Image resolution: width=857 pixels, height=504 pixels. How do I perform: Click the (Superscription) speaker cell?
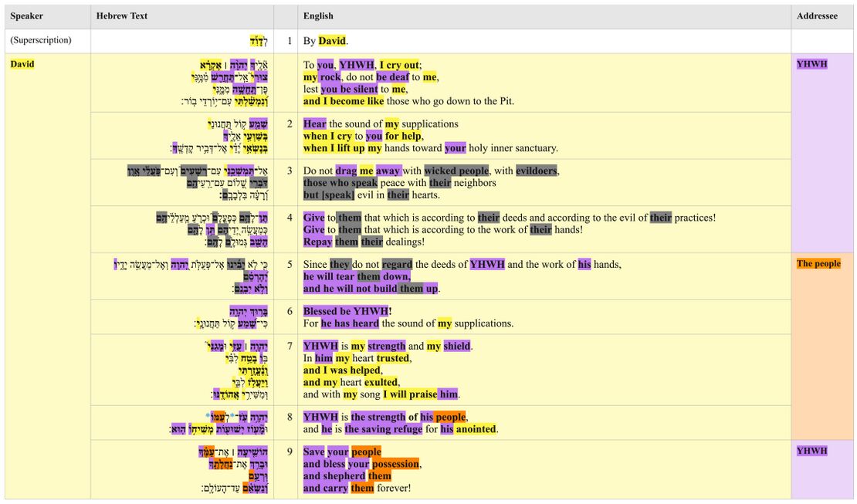pyautogui.click(x=40, y=40)
